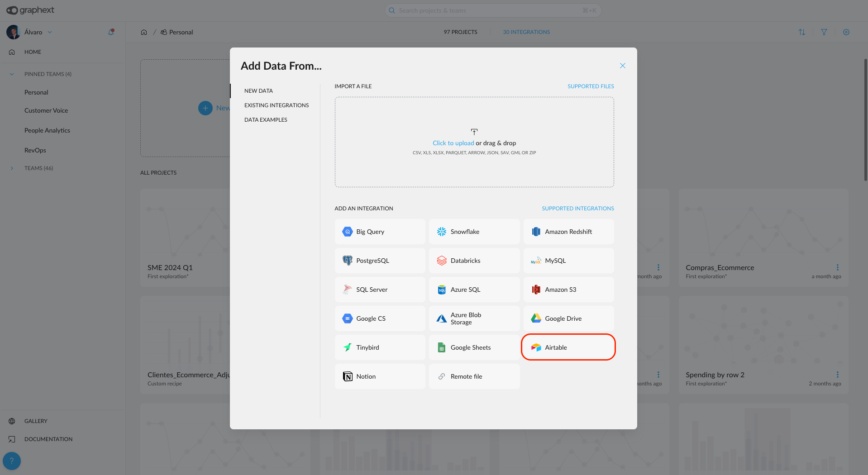The image size is (868, 475).
Task: Select the Airtable integration
Action: (568, 347)
